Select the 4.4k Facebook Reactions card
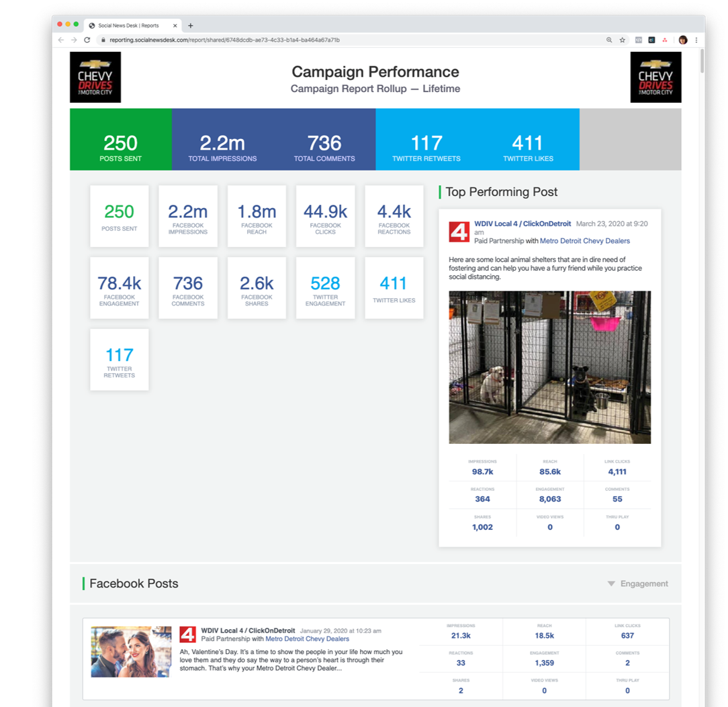Screen dimensions: 728x707 394,216
